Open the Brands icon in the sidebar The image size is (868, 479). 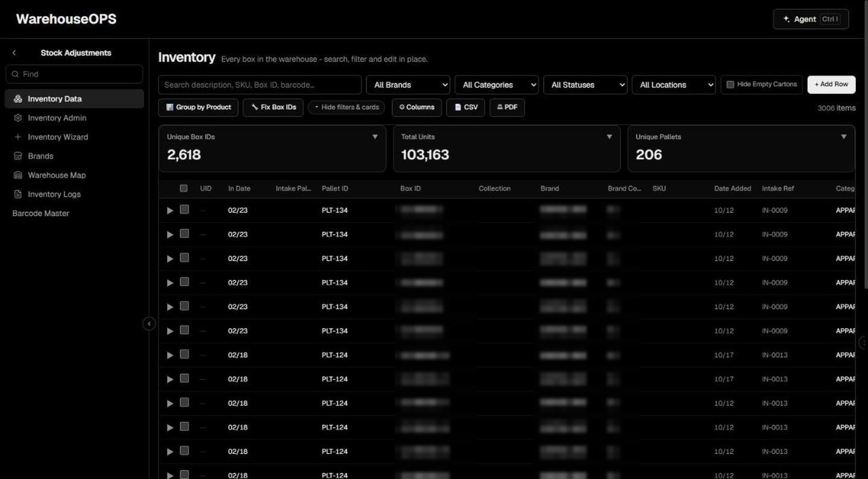[x=17, y=156]
